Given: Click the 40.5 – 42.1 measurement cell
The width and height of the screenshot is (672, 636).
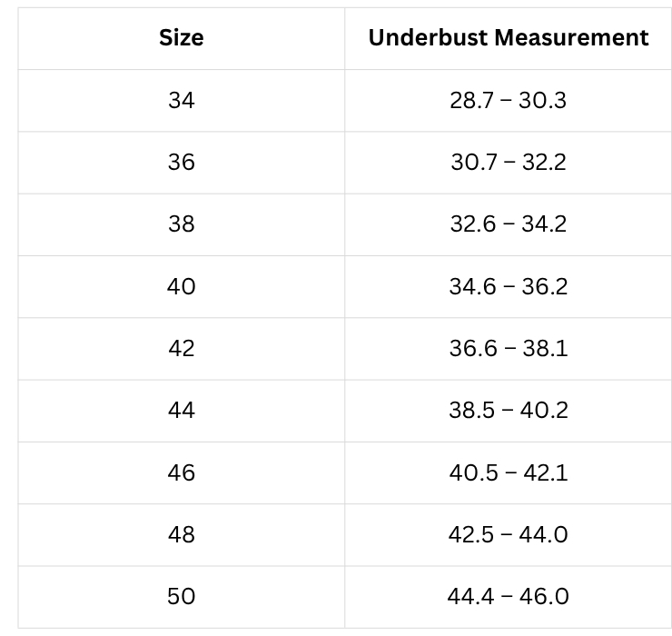Looking at the screenshot, I should click(x=509, y=472).
